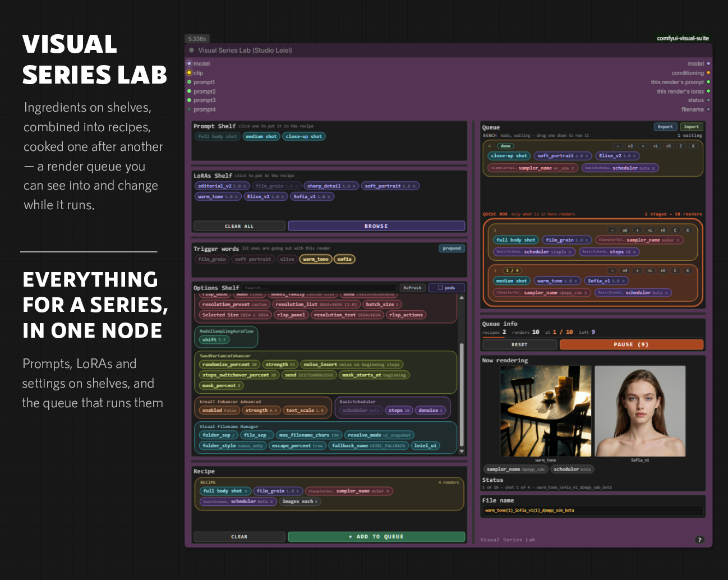
Task: Move bench recipe 4 down with the arrow
Action: 643,146
